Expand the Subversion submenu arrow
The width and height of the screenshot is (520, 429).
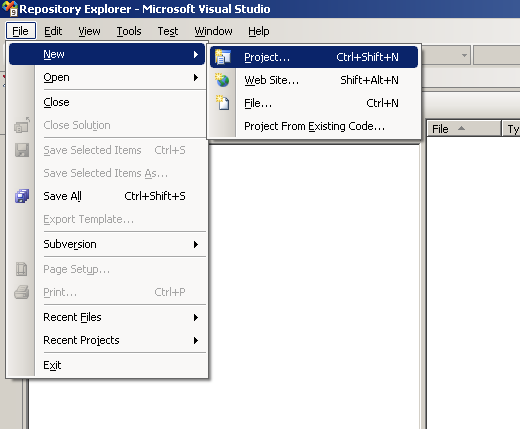click(x=196, y=244)
